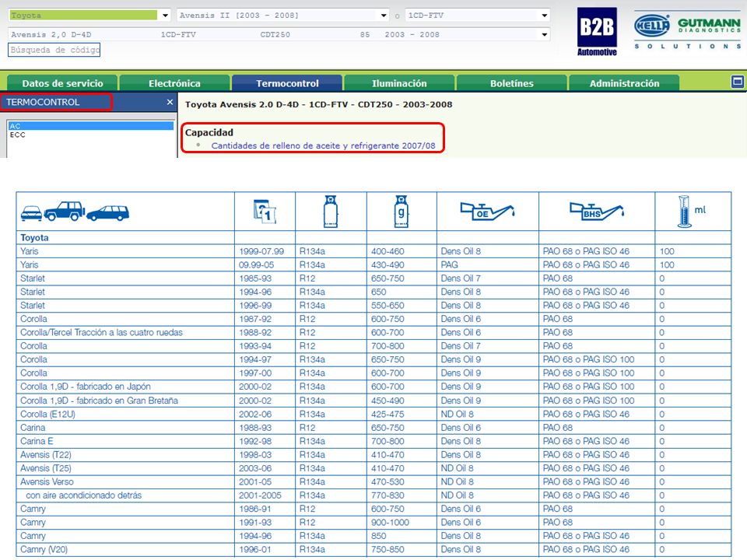
Task: Select Corolla 1,9D - fabricado en Japón row
Action: pos(86,387)
